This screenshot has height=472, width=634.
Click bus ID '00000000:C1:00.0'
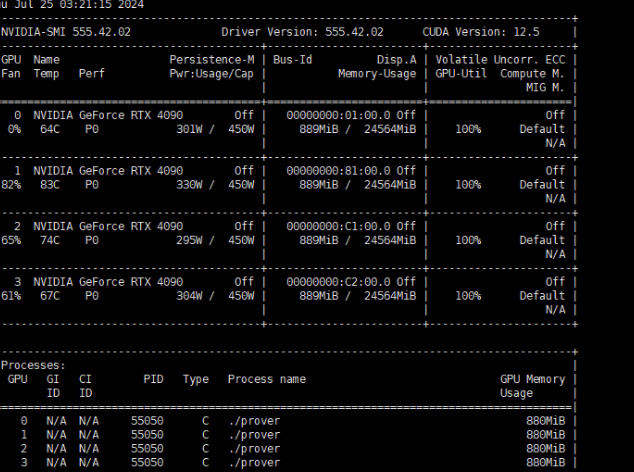tap(338, 226)
